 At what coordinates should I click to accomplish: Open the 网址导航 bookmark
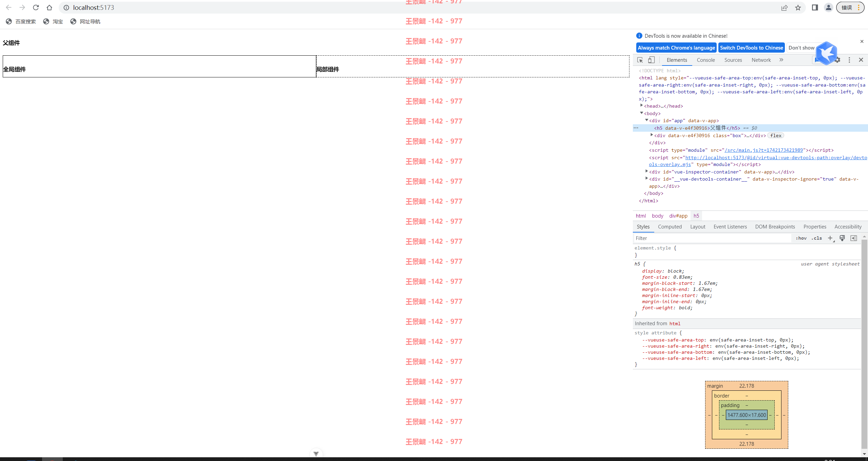pyautogui.click(x=85, y=21)
